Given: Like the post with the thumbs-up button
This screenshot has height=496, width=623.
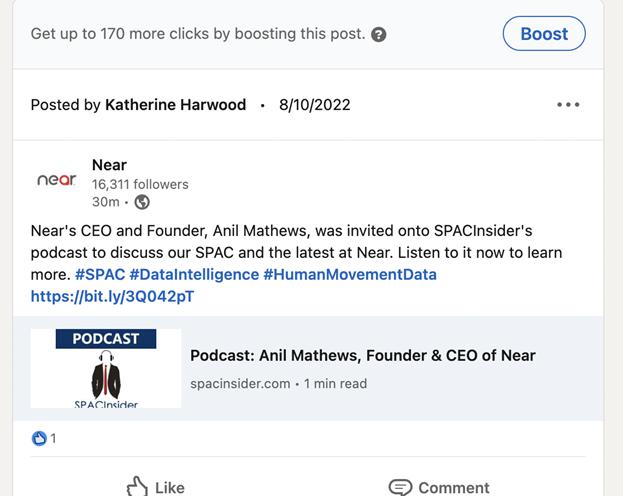Looking at the screenshot, I should tap(155, 486).
